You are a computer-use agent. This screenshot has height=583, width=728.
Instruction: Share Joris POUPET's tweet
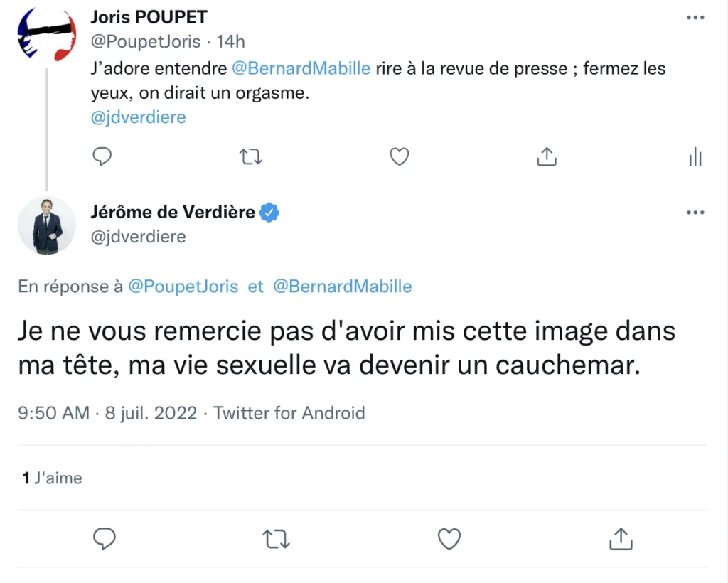tap(546, 156)
